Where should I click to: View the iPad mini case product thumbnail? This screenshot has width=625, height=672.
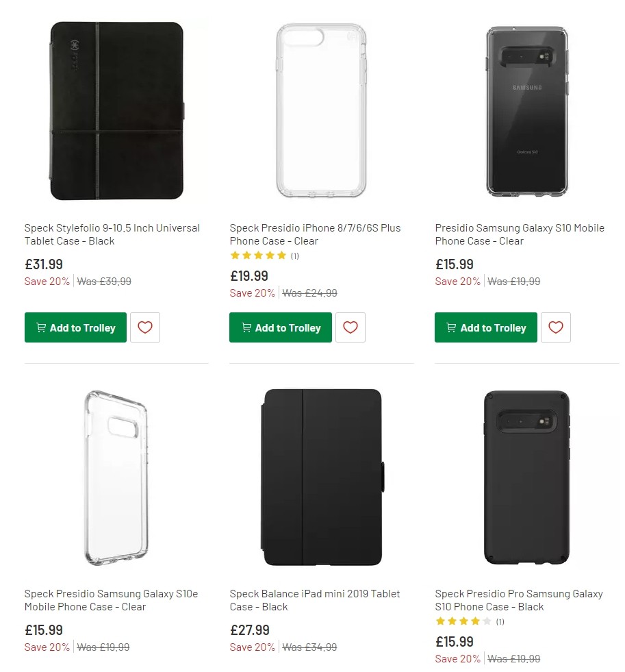tap(322, 477)
